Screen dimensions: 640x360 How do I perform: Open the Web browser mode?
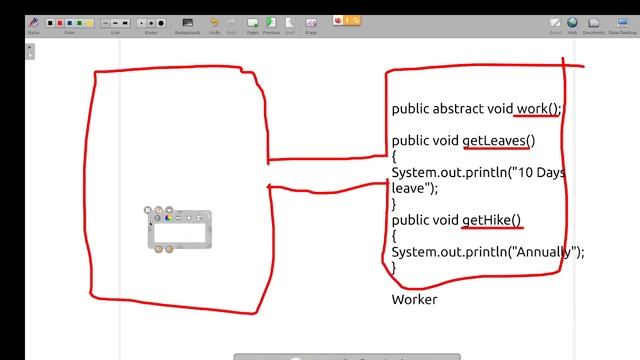[x=572, y=25]
